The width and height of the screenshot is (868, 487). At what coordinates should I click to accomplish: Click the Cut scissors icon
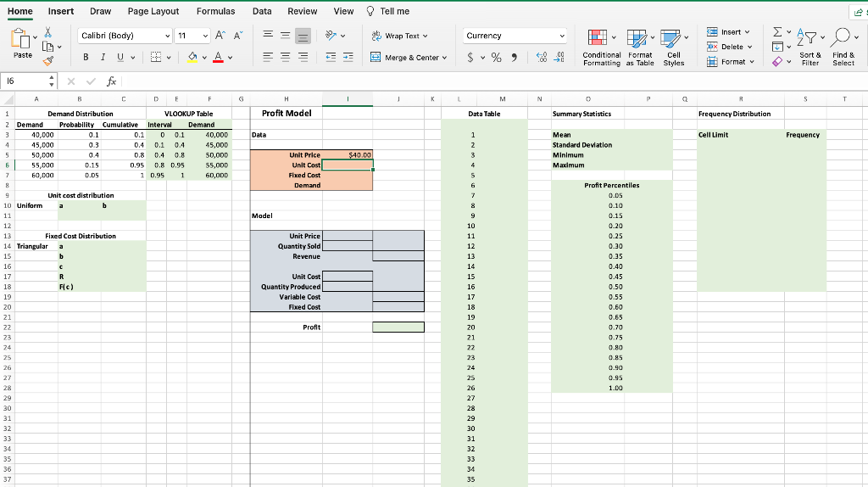point(48,32)
